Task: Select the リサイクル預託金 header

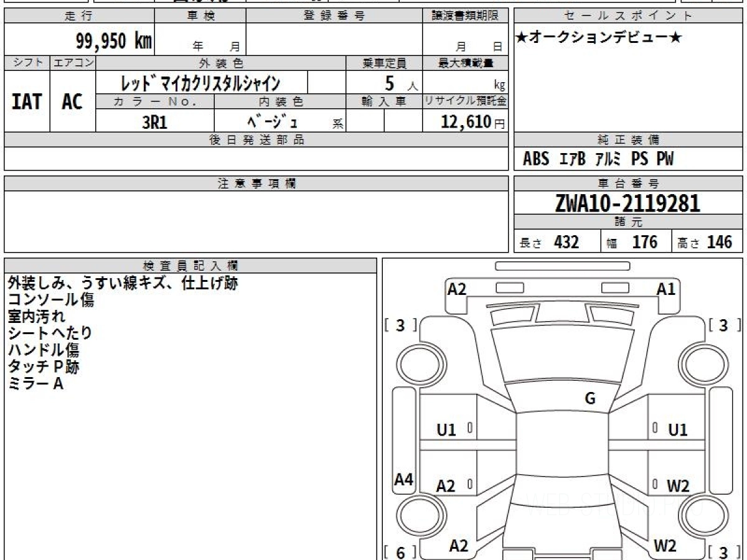Action: (466, 101)
